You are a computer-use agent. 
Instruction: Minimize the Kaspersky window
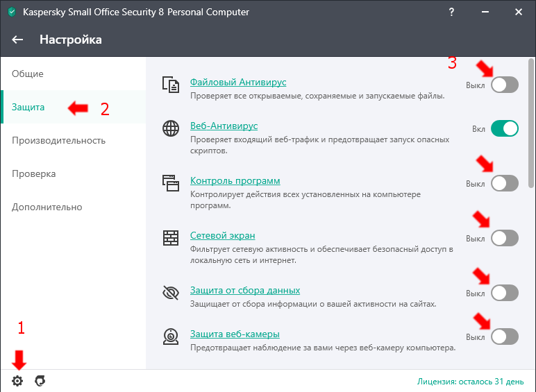(485, 12)
